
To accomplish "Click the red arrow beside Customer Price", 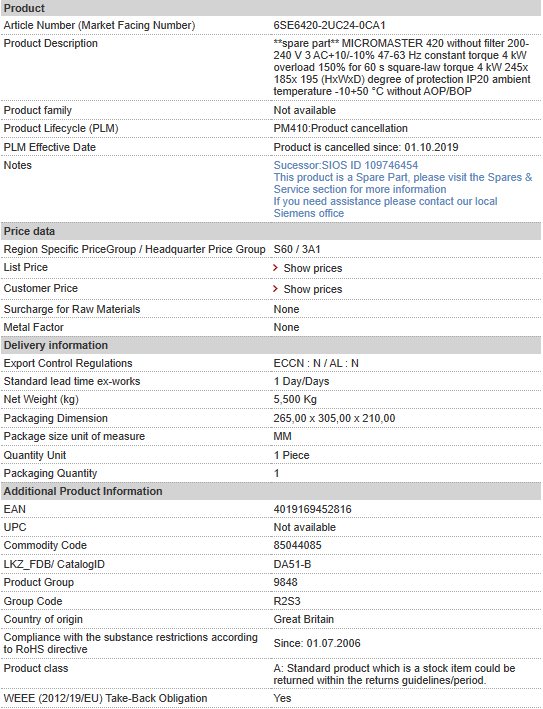I will (275, 288).
